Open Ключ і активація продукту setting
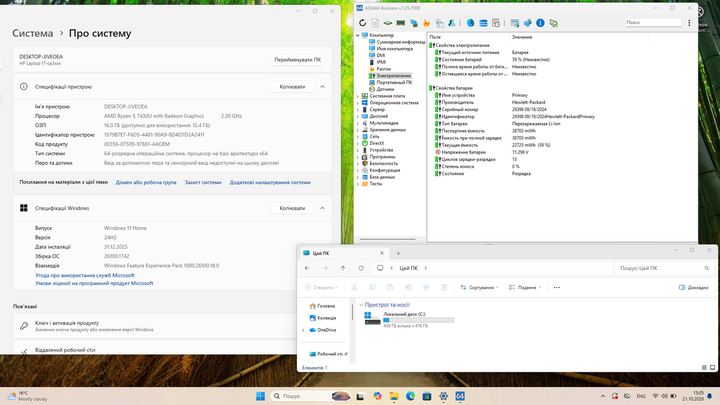Screen dimensions: 720x405 pyautogui.click(x=156, y=326)
